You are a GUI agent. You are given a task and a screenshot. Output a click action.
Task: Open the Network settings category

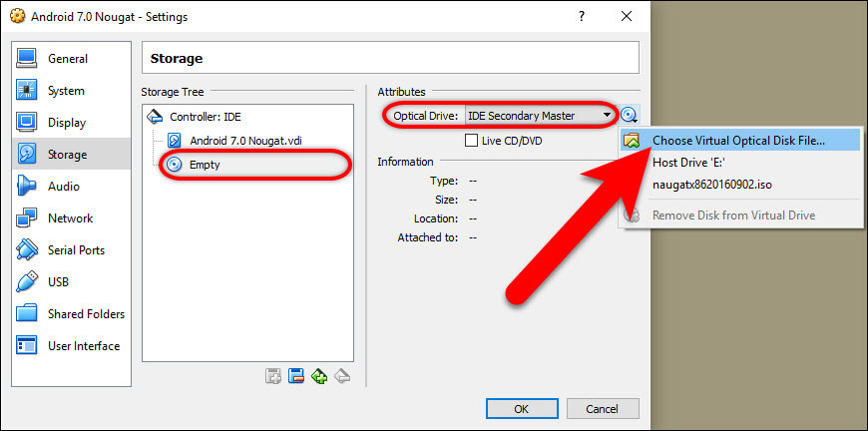[71, 217]
